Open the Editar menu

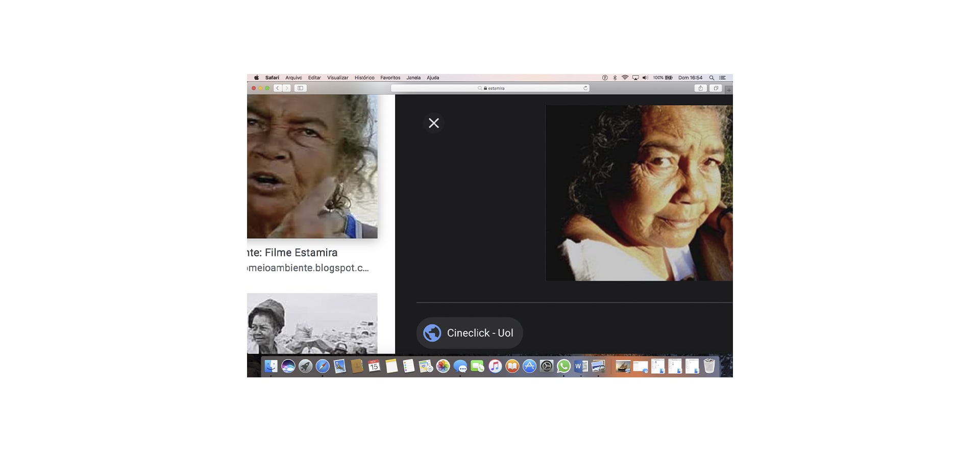314,78
